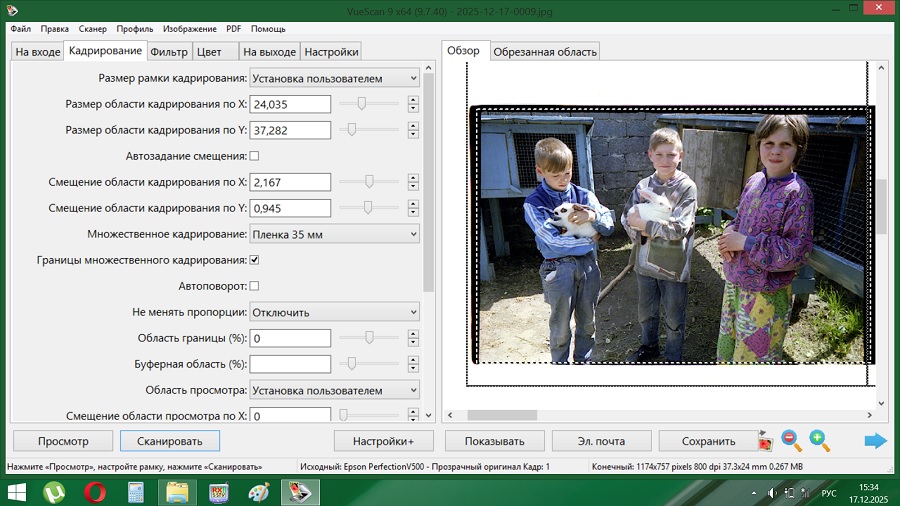Image resolution: width=900 pixels, height=506 pixels.
Task: Click the Область границы (%) input field
Action: [290, 338]
